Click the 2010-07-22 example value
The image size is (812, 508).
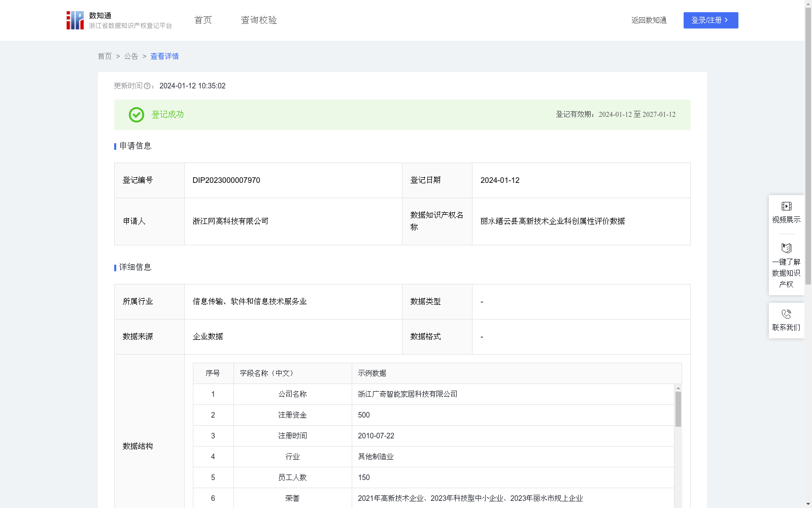(376, 436)
